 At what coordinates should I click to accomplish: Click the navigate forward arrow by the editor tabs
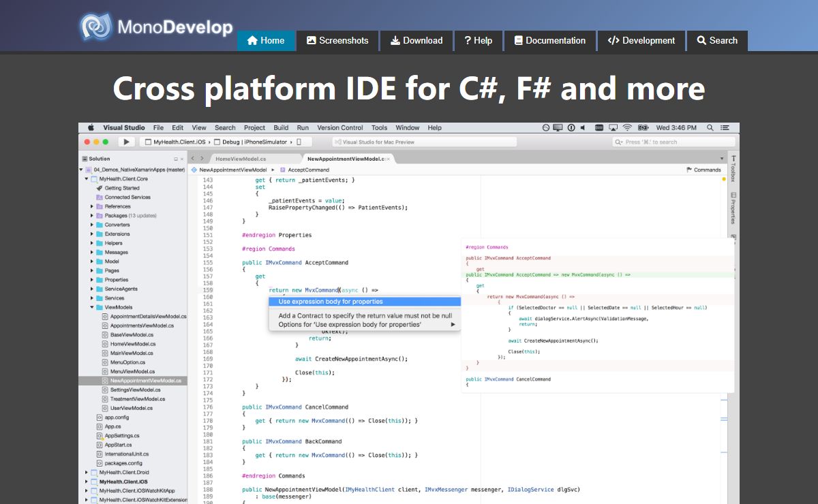tap(202, 159)
